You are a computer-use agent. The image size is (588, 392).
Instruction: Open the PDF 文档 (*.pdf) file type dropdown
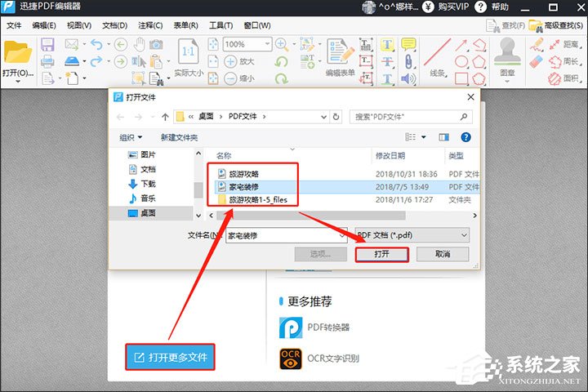click(412, 235)
